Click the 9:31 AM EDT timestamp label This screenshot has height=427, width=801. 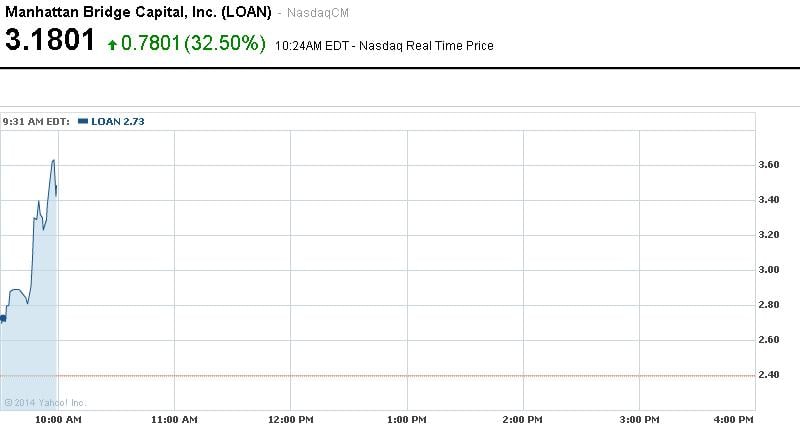(x=36, y=121)
